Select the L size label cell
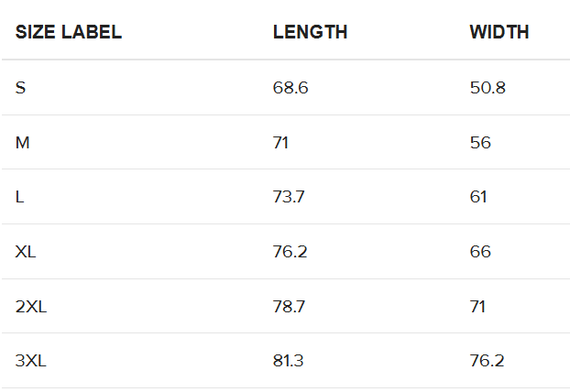 19,197
